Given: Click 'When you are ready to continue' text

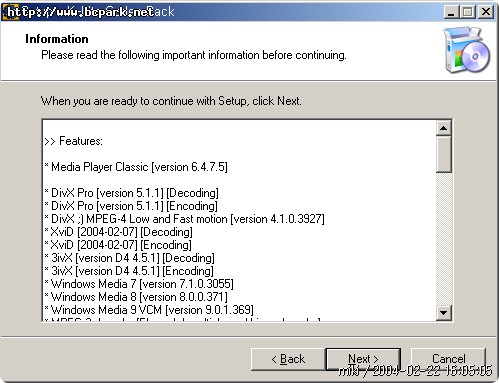Looking at the screenshot, I should click(171, 101).
